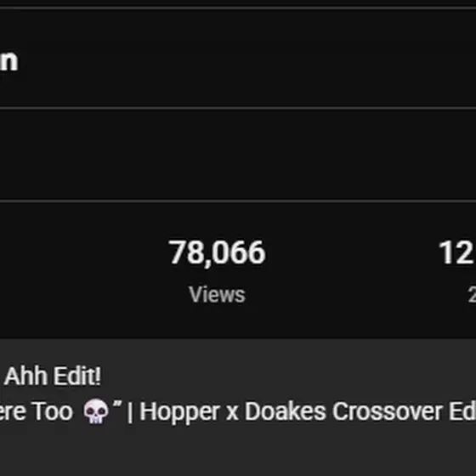The width and height of the screenshot is (476, 476).
Task: Click the skull emoji in the video title
Action: point(95,411)
